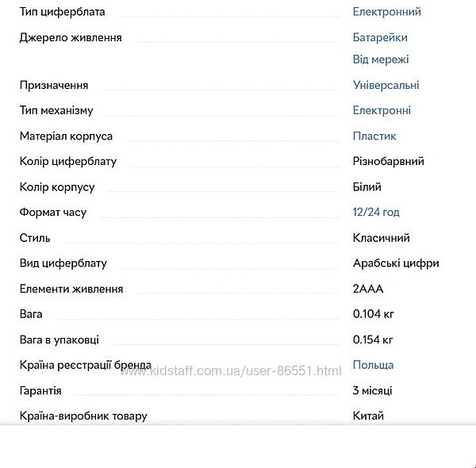
Task: Click the Батарейки power source link
Action: tap(380, 37)
